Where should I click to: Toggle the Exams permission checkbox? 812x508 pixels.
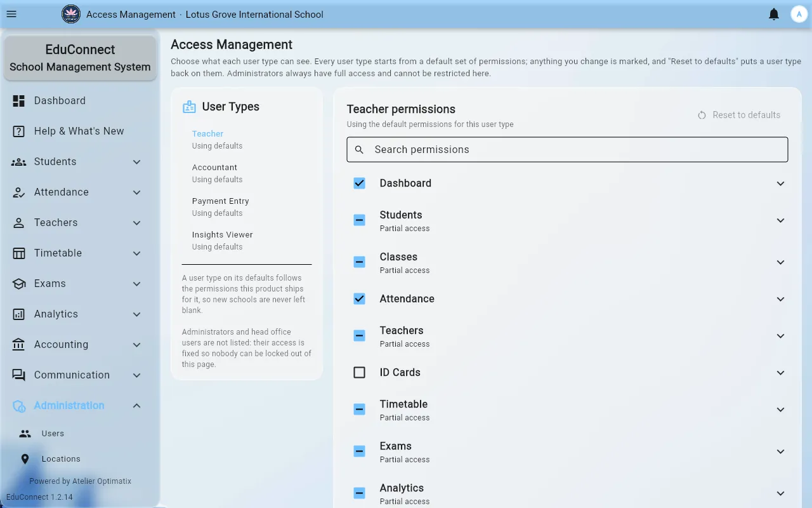[359, 451]
